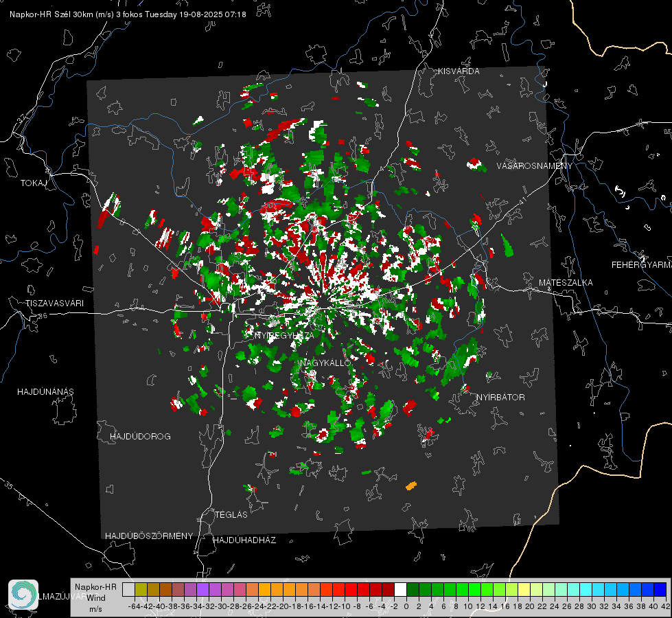Click the Napkor-HR Wind m/s legend title
This screenshot has width=672, height=618.
pos(95,598)
